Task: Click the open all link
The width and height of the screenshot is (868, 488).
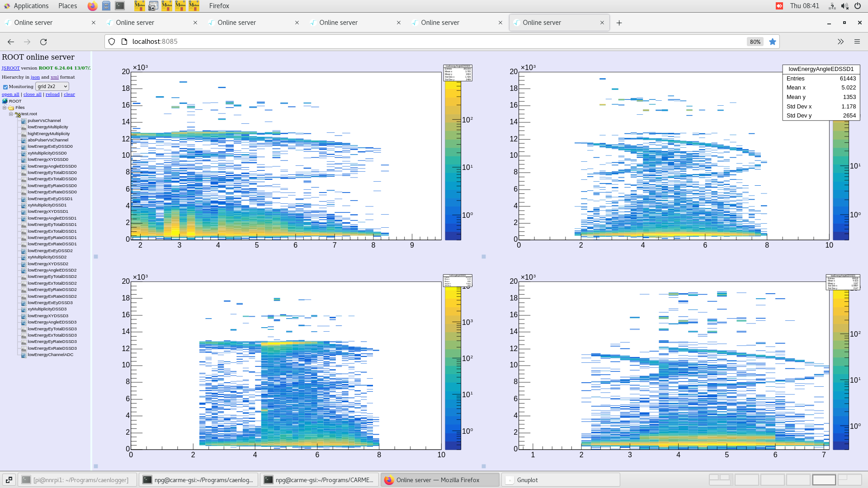Action: coord(10,94)
